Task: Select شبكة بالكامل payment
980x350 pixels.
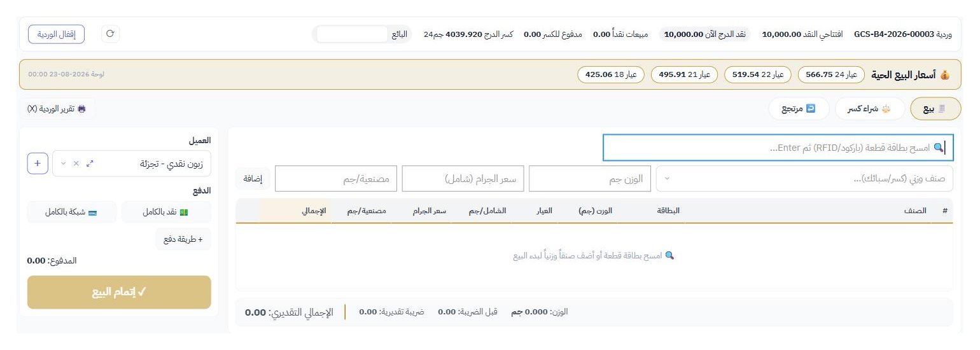Action: coord(71,212)
